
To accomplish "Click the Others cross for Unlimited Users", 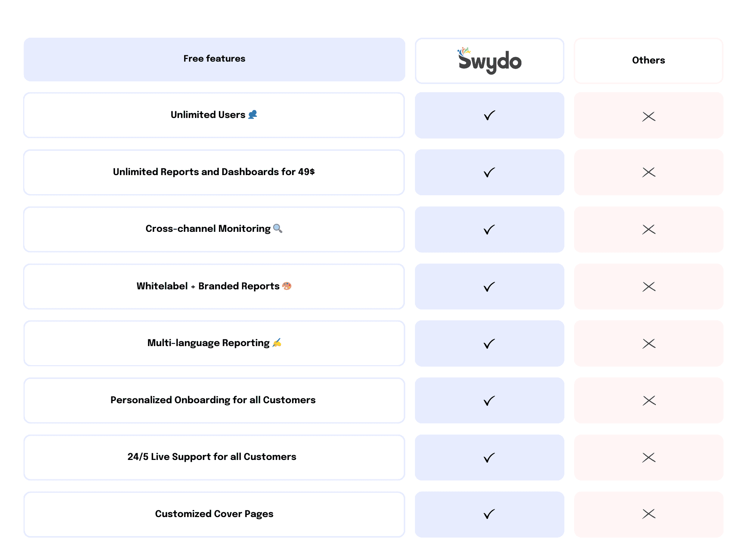I will coord(649,116).
